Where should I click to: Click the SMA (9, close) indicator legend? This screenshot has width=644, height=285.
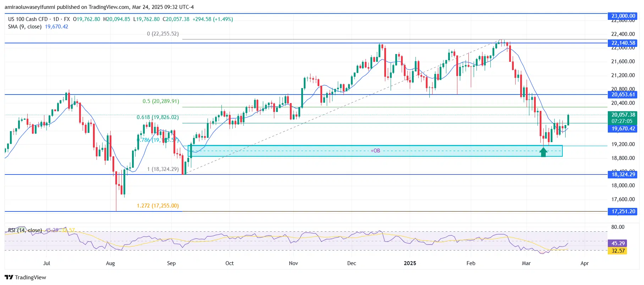[25, 27]
